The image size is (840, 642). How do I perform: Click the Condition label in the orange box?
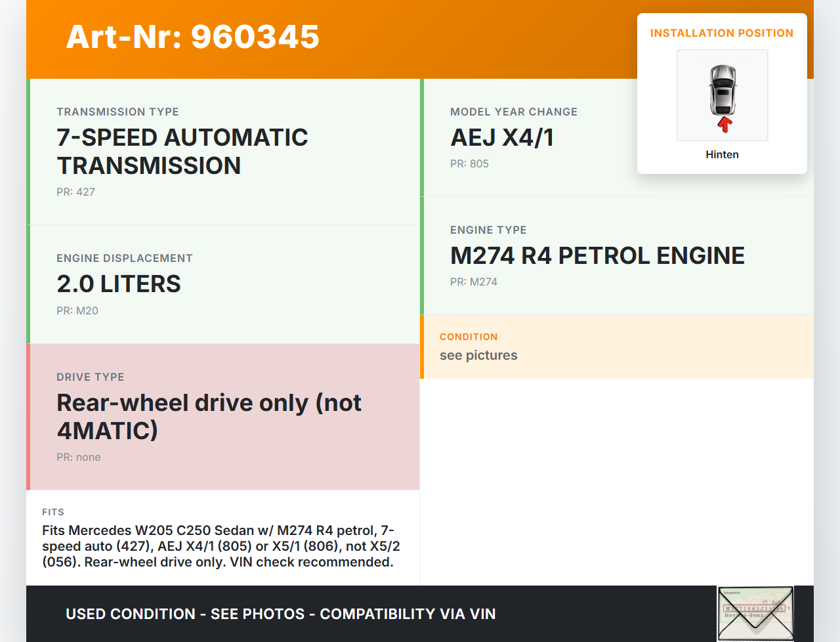point(469,337)
